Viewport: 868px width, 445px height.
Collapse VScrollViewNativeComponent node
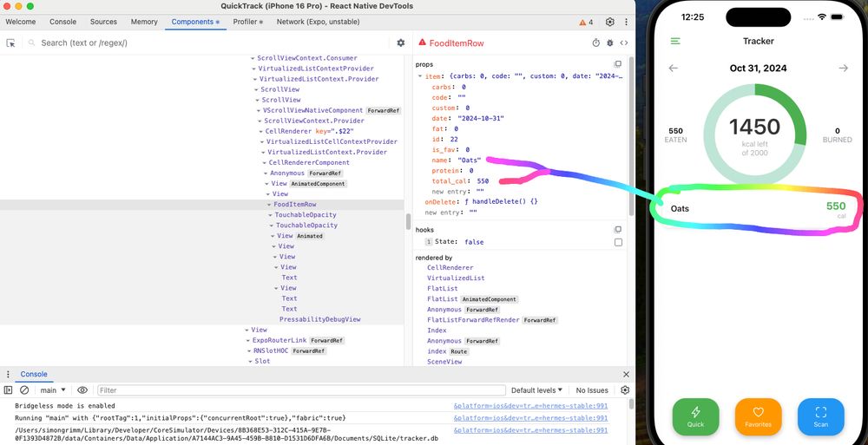pos(259,111)
